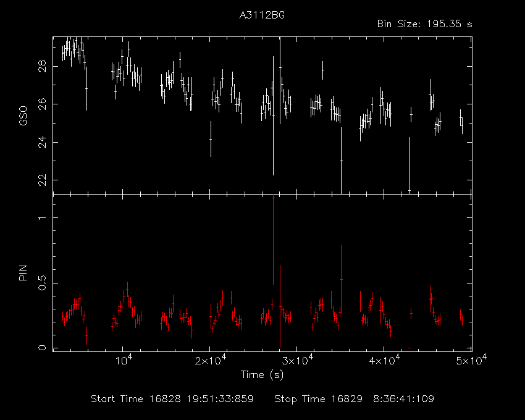Image resolution: width=525 pixels, height=420 pixels.
Task: Click the PIN y-axis label
Action: pos(23,272)
